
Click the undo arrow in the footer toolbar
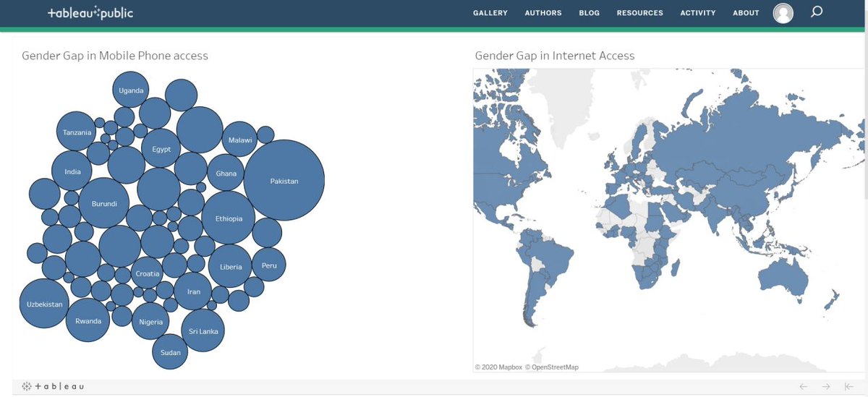804,387
